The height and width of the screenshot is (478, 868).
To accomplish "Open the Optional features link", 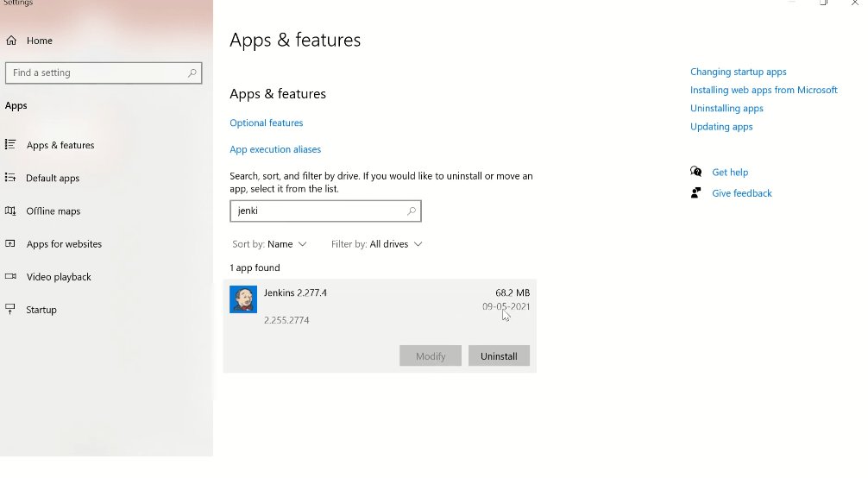I will point(266,123).
